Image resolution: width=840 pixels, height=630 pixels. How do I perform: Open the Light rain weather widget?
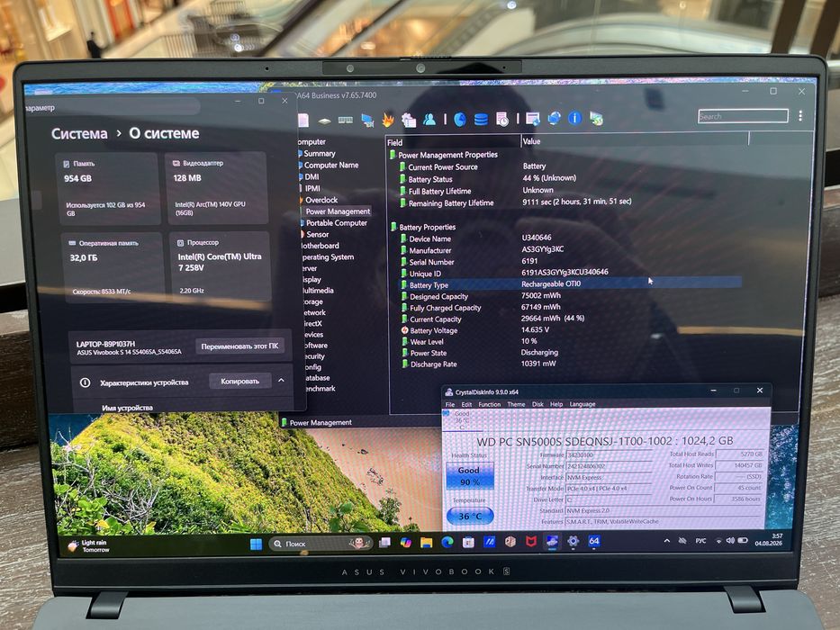pyautogui.click(x=88, y=546)
